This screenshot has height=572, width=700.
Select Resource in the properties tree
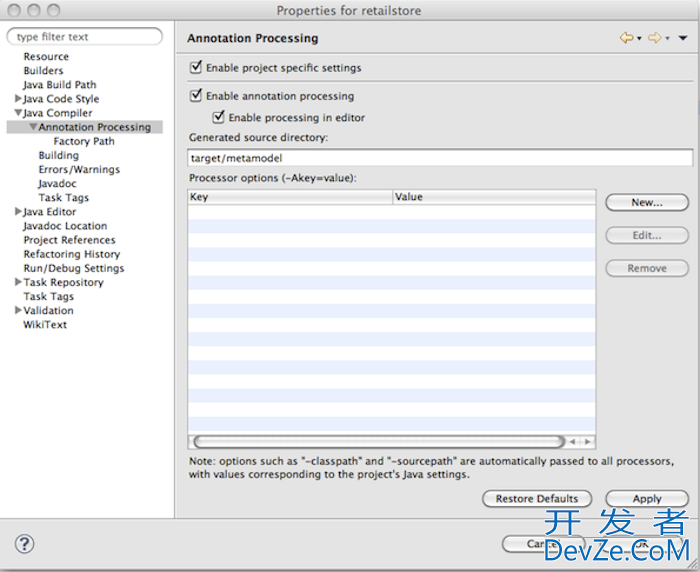(46, 57)
